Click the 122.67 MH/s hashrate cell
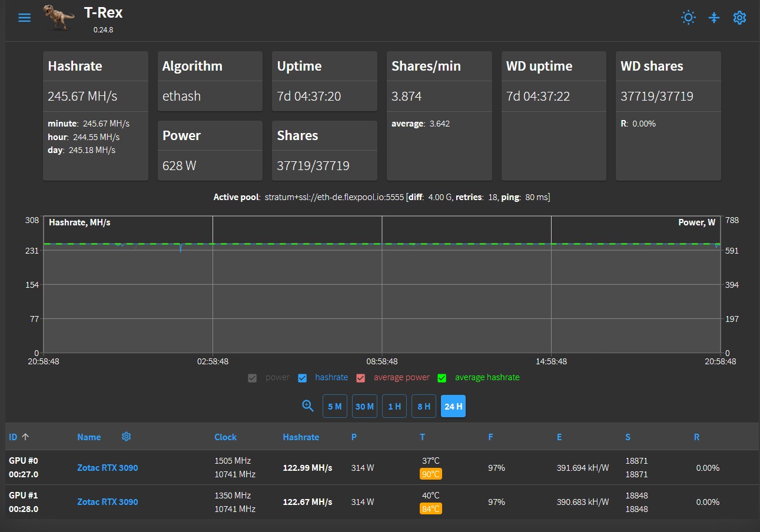 tap(307, 502)
